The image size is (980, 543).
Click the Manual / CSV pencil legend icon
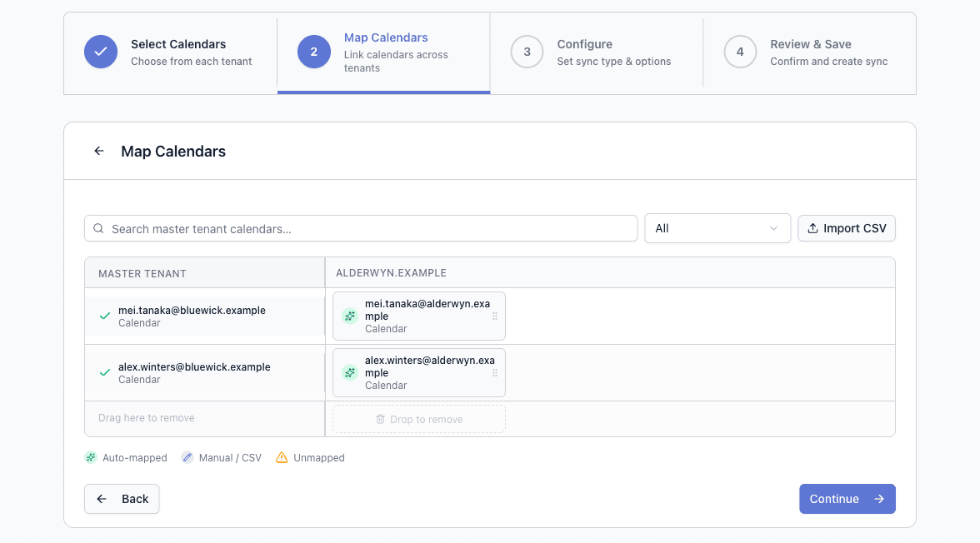point(187,457)
